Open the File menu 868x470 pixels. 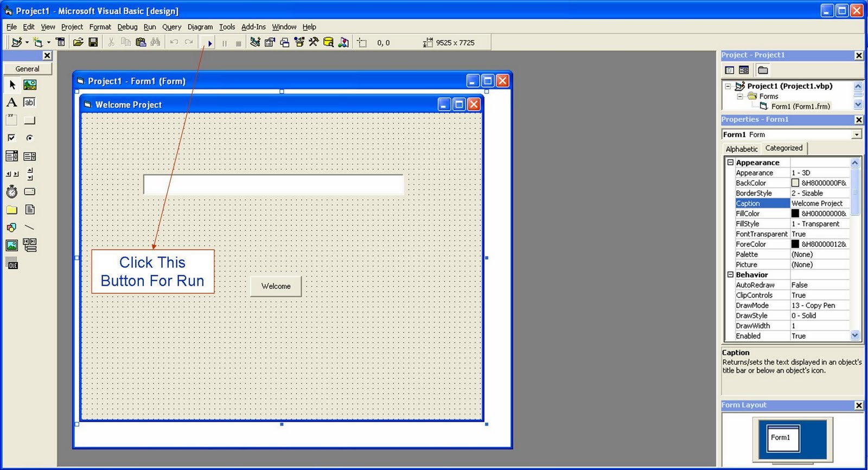click(11, 27)
